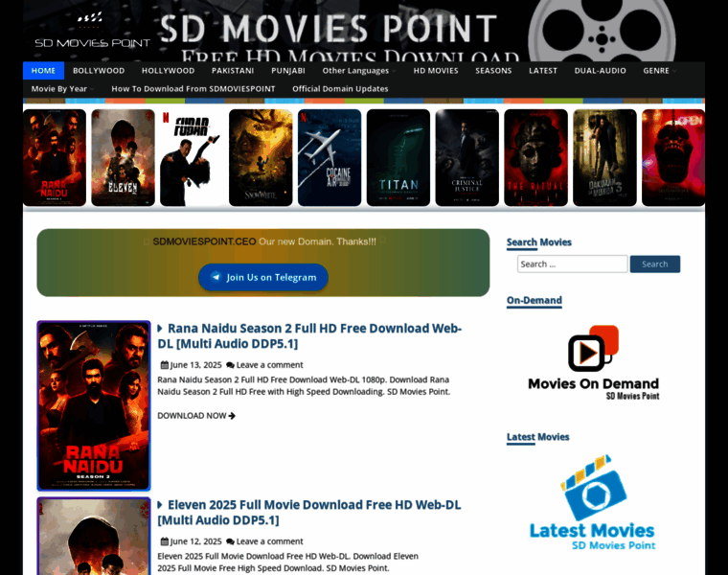Click the calendar icon beside June 13, 2025
This screenshot has height=575, width=728.
point(165,364)
